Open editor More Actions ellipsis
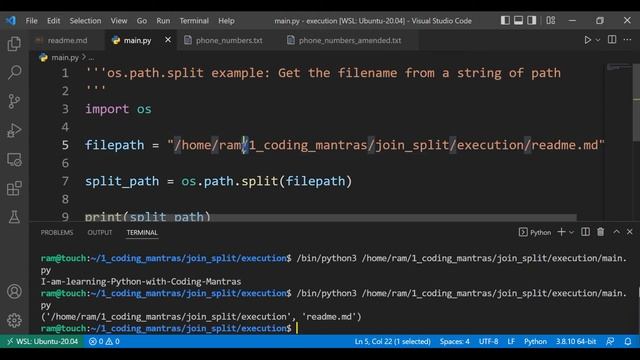640x360 pixels. (627, 40)
